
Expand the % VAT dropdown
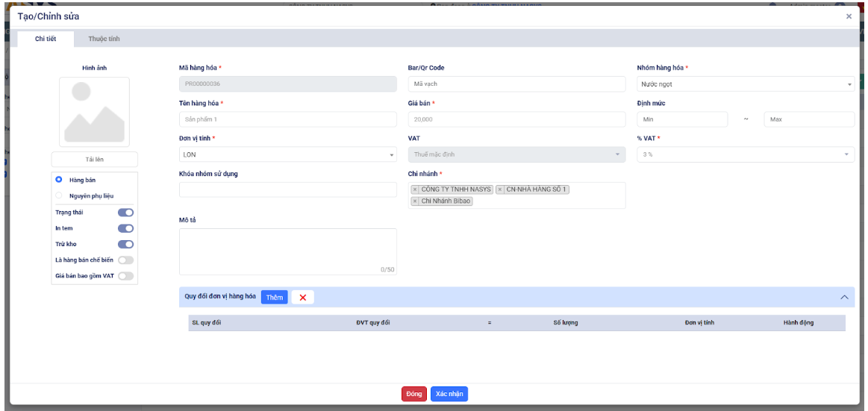point(745,154)
